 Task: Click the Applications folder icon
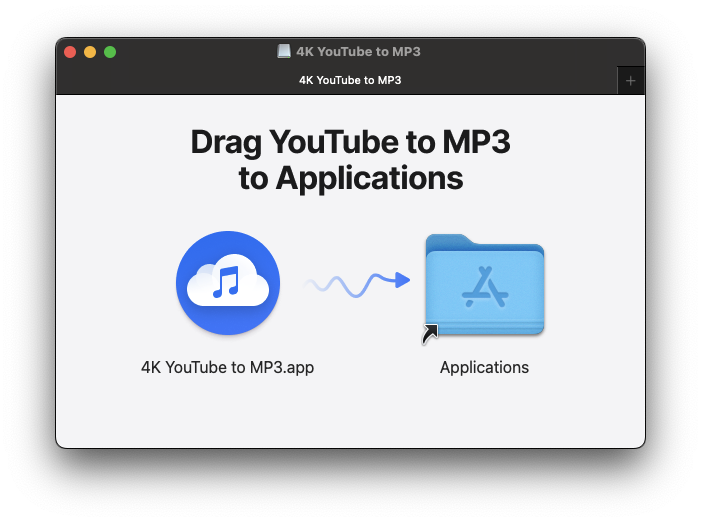tap(484, 286)
